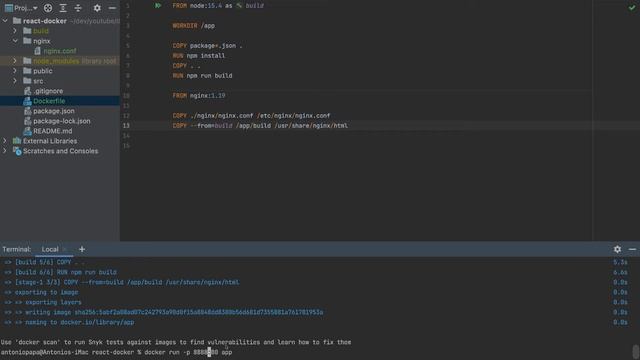The image size is (640, 360).
Task: Click the collapse all icon in Project toolbar
Action: click(78, 8)
